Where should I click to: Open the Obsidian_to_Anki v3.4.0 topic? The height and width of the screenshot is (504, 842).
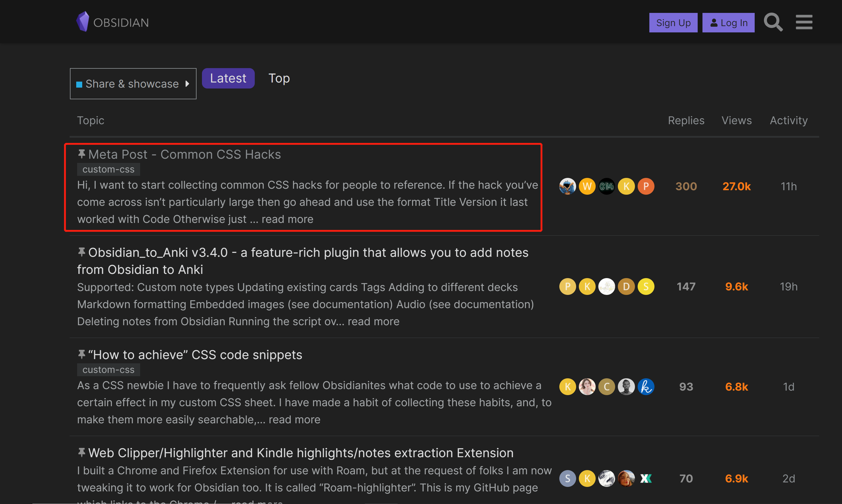[x=303, y=261]
